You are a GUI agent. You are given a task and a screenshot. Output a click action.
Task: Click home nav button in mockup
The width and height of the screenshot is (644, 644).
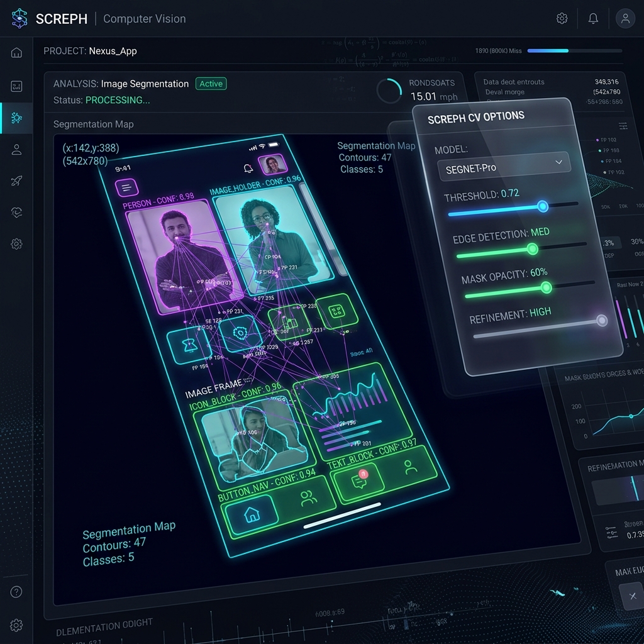(252, 514)
